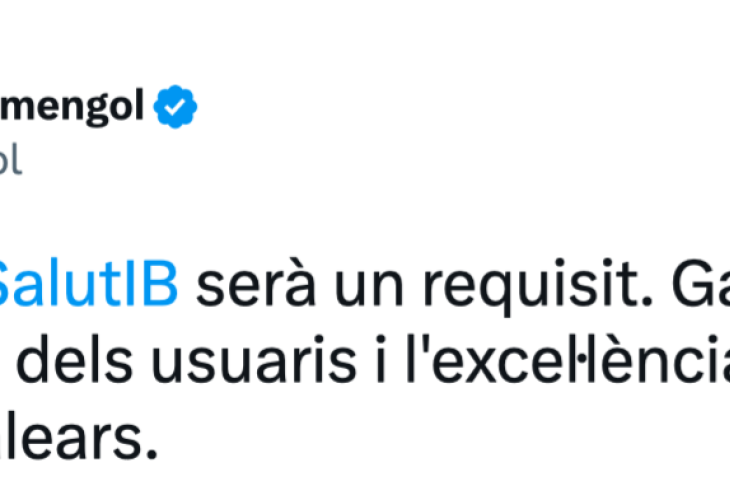Viewport: 730px width, 500px height.
Task: Click the empty gap between handle and tweet text
Action: coord(300,215)
